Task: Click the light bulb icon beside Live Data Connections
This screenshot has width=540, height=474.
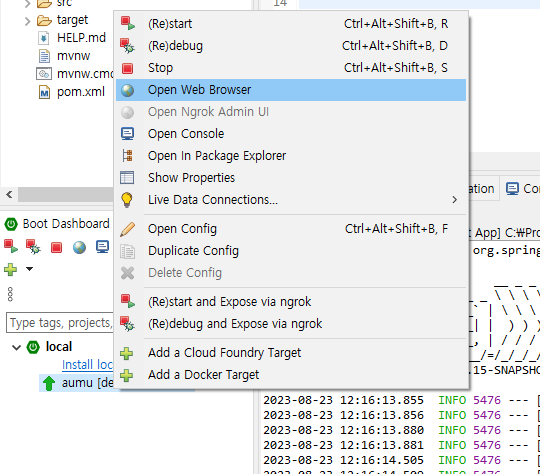Action: [x=127, y=200]
